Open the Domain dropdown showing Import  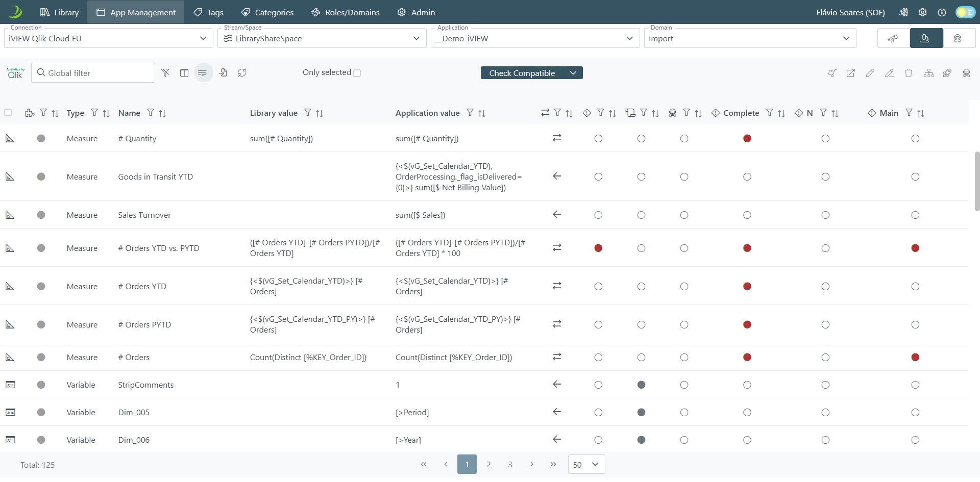[x=749, y=38]
